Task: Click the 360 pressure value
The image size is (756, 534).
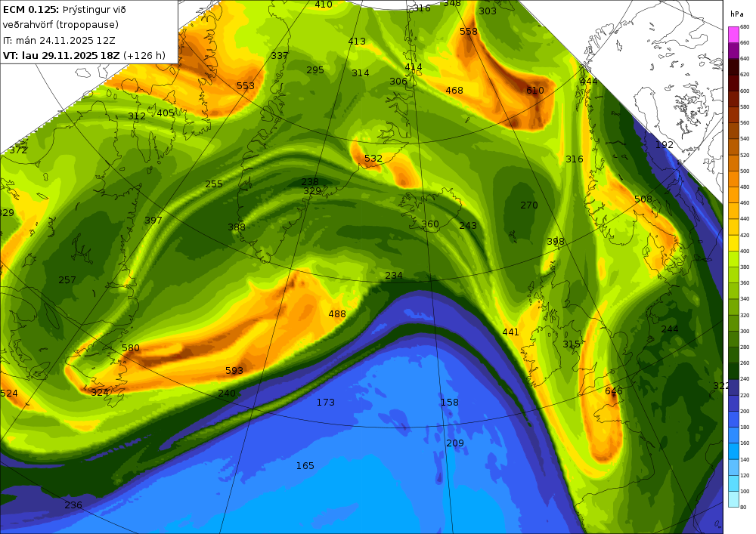Action: point(430,224)
